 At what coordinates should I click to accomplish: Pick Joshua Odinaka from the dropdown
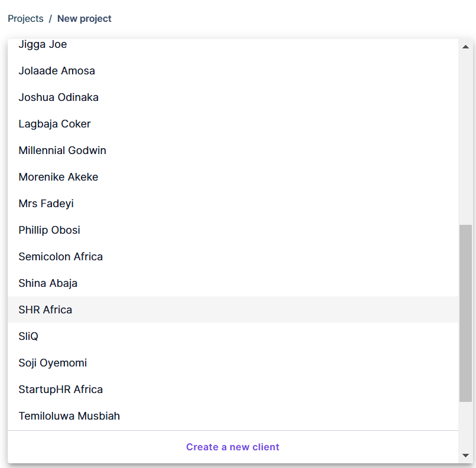tap(233, 97)
